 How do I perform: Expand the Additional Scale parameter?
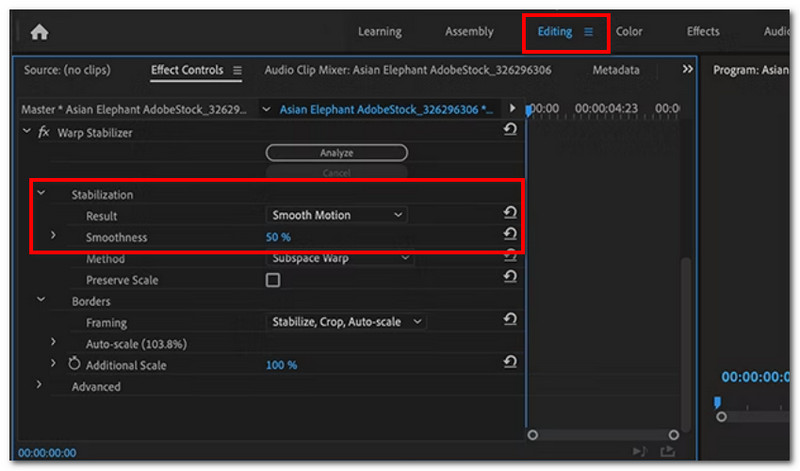(54, 363)
